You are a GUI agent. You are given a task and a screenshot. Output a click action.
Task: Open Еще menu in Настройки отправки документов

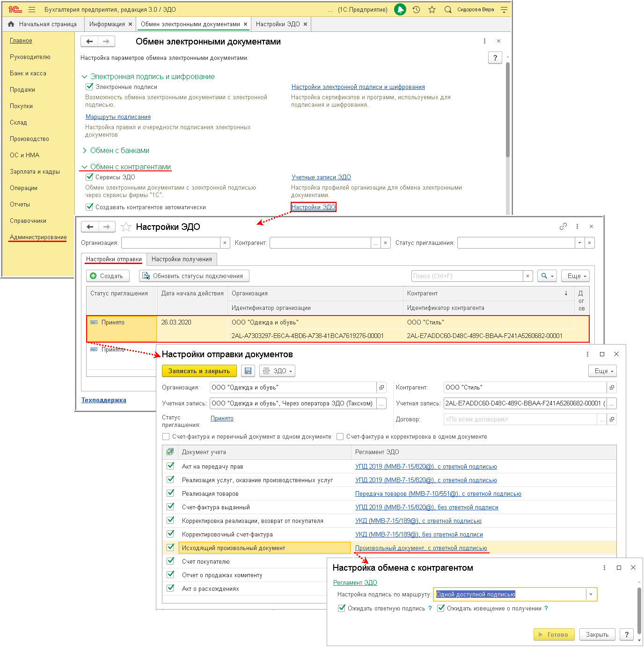click(x=602, y=371)
